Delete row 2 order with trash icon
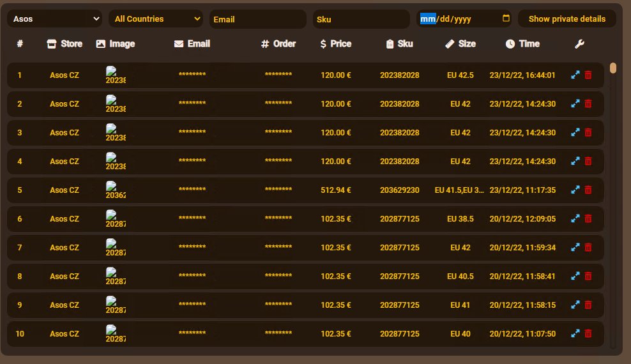631x364 pixels. coord(588,103)
